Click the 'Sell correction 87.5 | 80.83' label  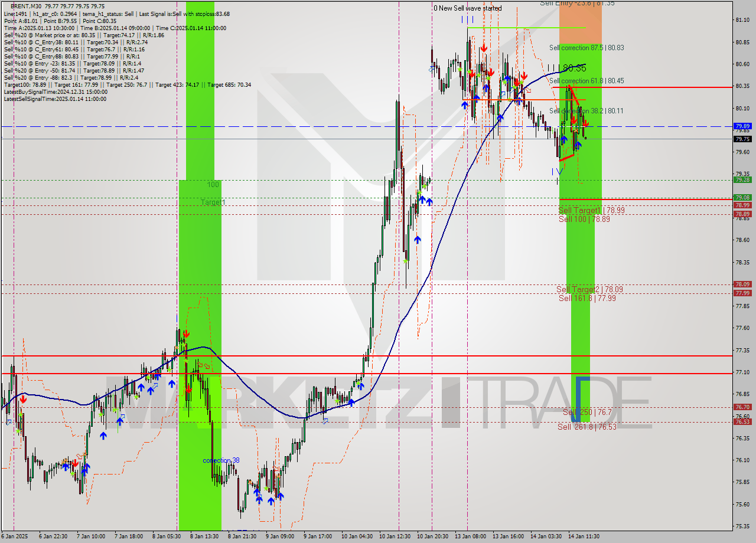[586, 48]
